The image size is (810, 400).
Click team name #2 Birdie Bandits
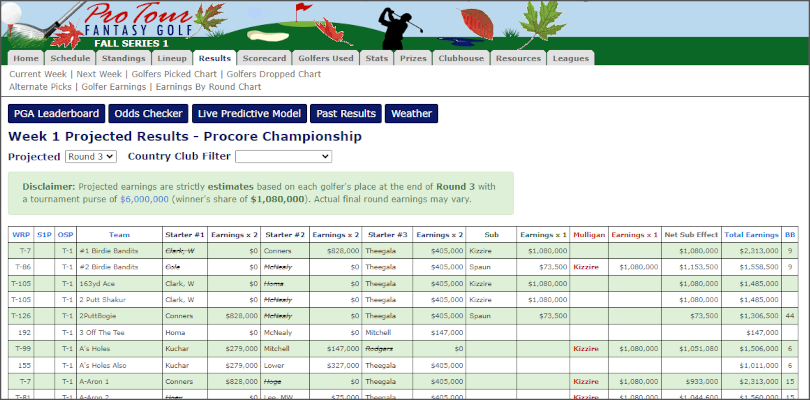tap(108, 267)
